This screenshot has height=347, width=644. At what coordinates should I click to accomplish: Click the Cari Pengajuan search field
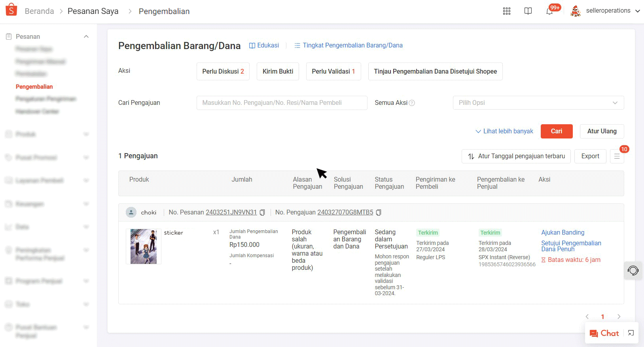(282, 103)
